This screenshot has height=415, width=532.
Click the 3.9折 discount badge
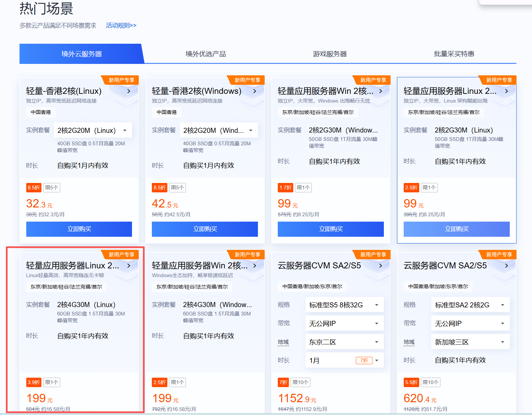click(x=34, y=382)
